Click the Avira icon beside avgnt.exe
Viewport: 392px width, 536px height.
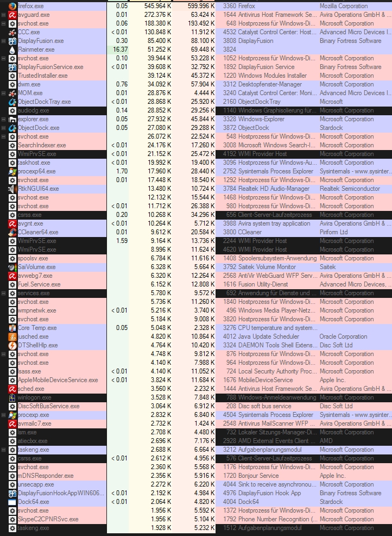tap(12, 223)
